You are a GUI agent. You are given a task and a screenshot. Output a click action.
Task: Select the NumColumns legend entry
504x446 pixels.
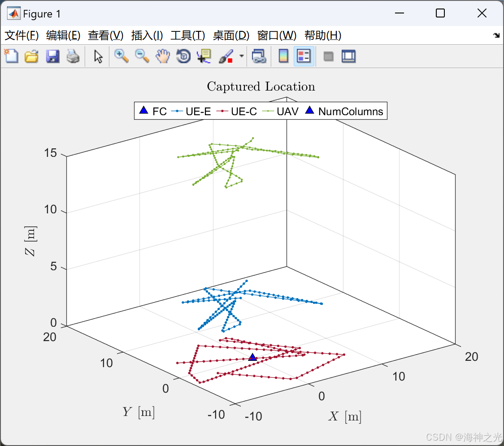click(343, 111)
